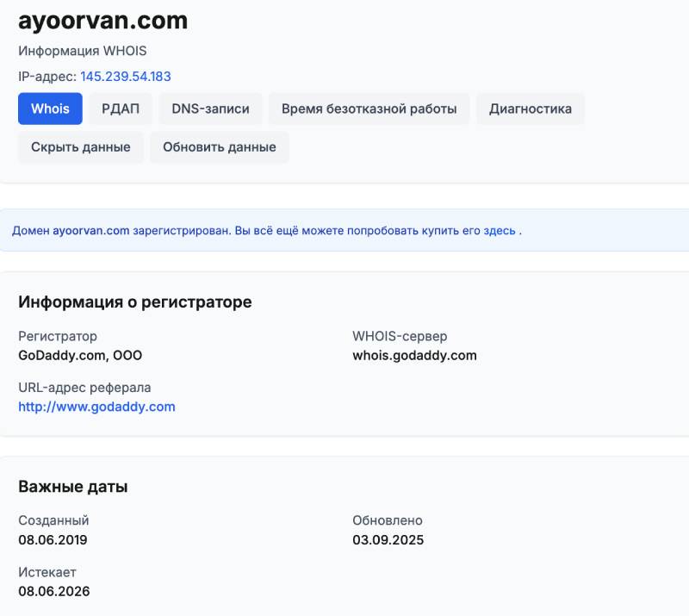Click the Важные даты section heading
Viewport: 689px width, 616px height.
[x=73, y=486]
